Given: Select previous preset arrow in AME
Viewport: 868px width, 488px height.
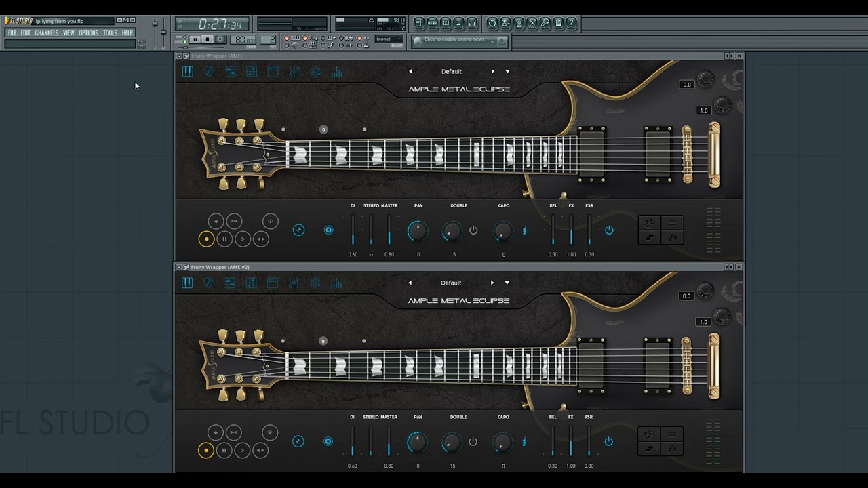Looking at the screenshot, I should tap(410, 71).
